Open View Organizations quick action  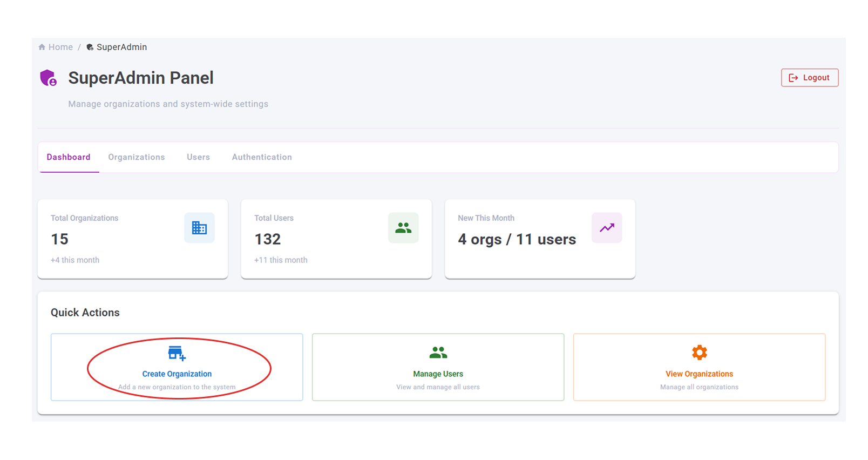point(699,374)
